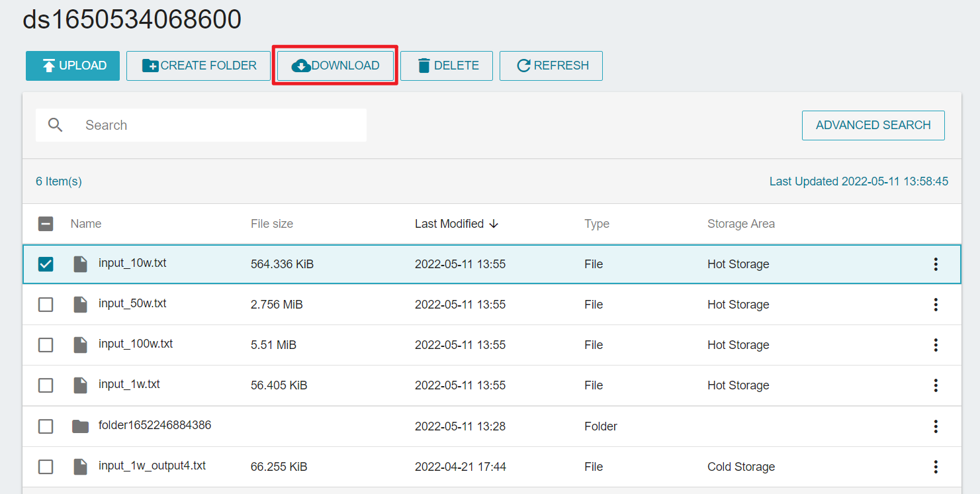
Task: Sort by Type column header
Action: point(597,224)
